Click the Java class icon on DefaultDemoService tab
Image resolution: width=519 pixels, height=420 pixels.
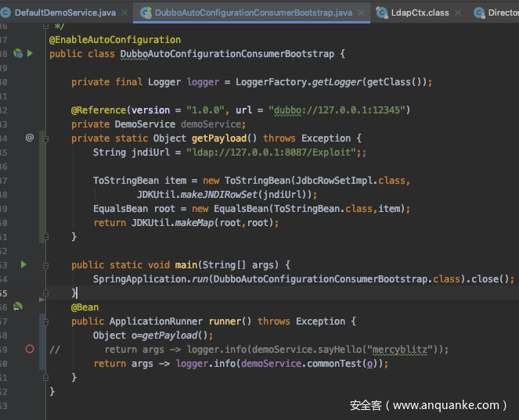coord(5,13)
